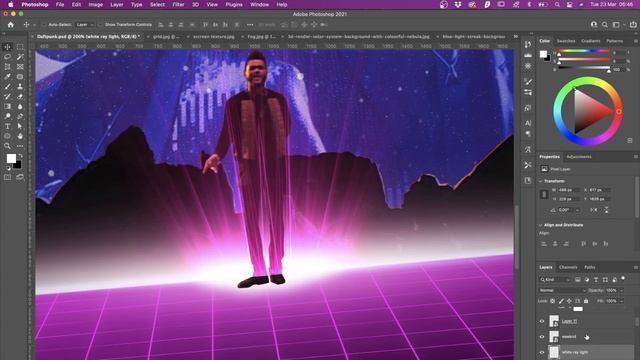640x360 pixels.
Task: Open the Fill 100% dropdown arrow
Action: tap(622, 301)
